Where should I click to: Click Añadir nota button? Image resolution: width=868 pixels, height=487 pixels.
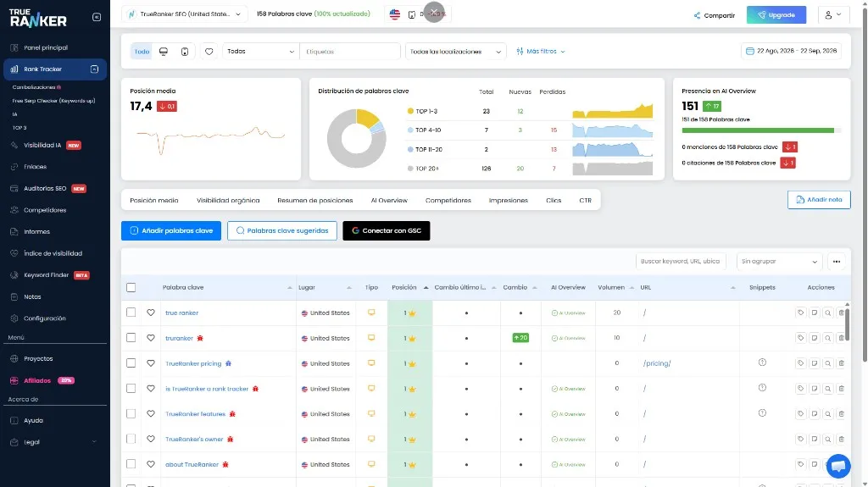click(x=819, y=200)
